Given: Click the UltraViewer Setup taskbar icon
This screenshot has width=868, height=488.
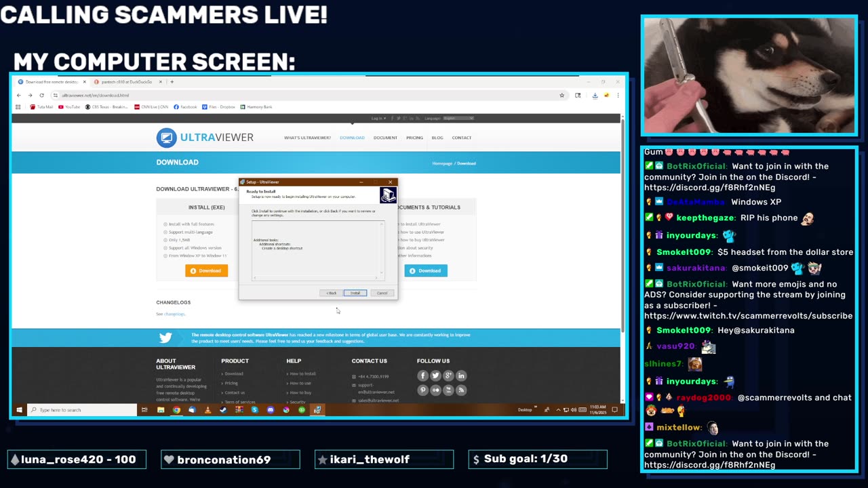Looking at the screenshot, I should point(317,409).
